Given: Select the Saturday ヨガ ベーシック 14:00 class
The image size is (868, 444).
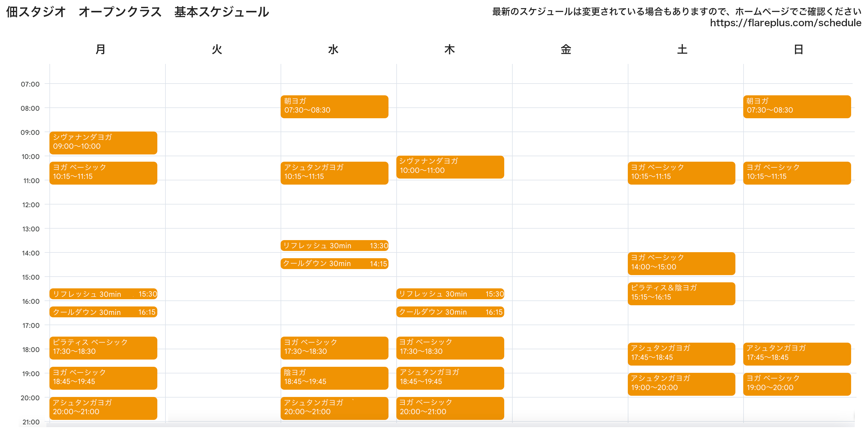Looking at the screenshot, I should (681, 263).
